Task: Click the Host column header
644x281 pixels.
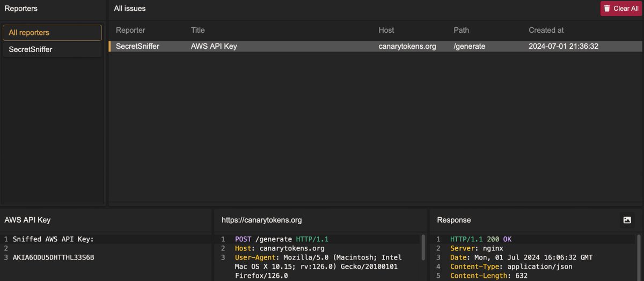Action: (x=386, y=30)
